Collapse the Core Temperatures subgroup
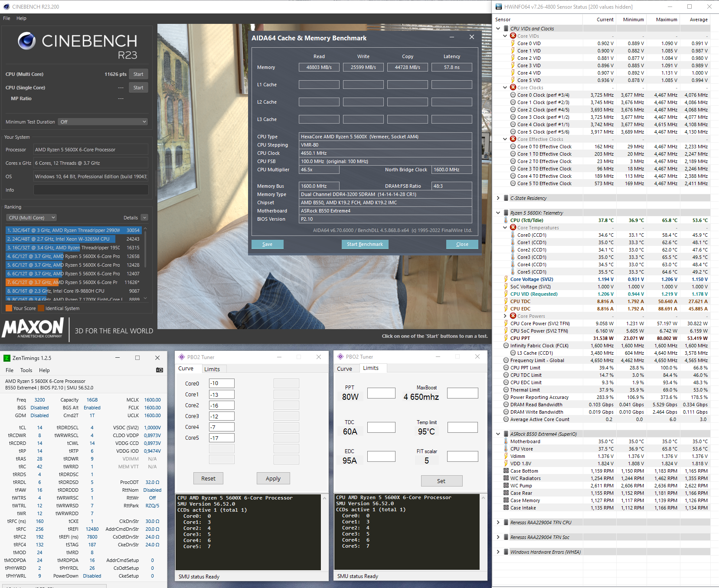 coord(505,228)
